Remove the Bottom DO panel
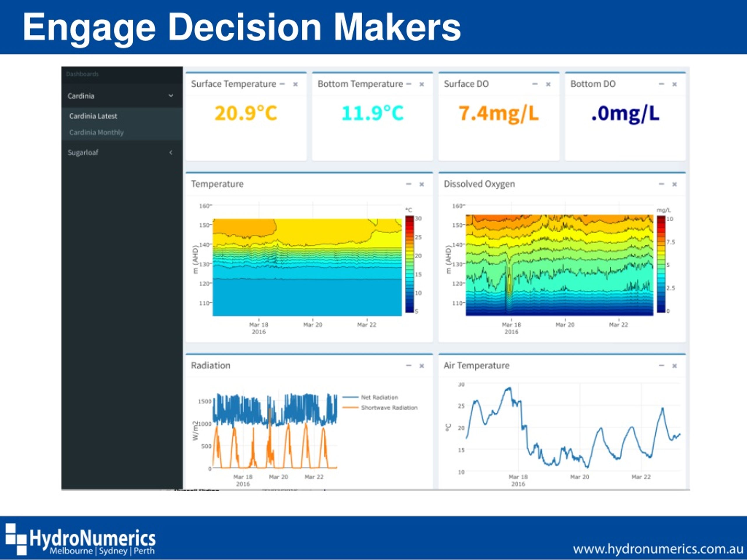 674,84
